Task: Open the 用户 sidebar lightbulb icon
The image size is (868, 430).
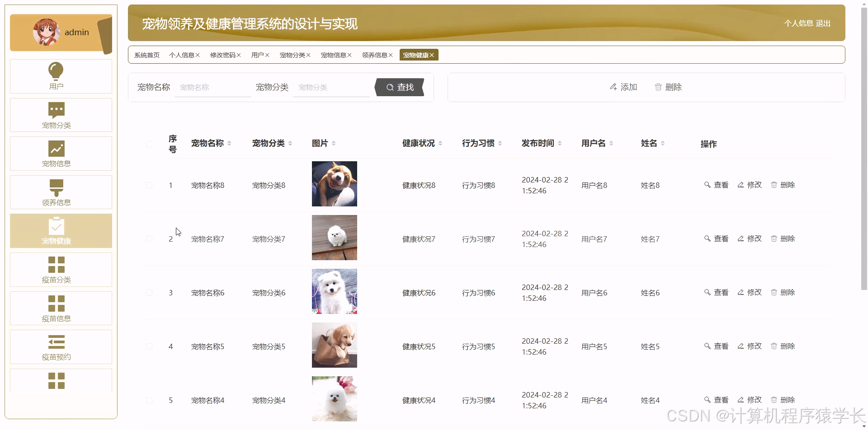Action: (x=56, y=71)
